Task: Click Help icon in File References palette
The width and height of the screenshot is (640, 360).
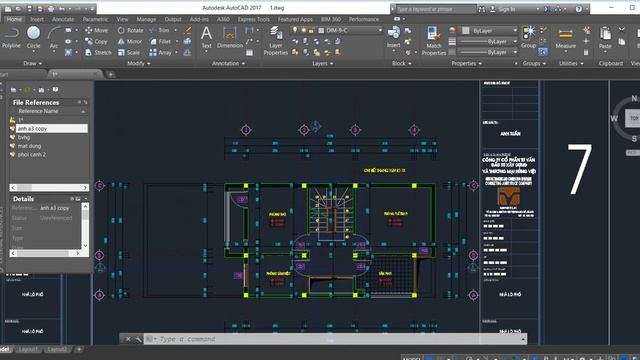Action: click(x=55, y=89)
